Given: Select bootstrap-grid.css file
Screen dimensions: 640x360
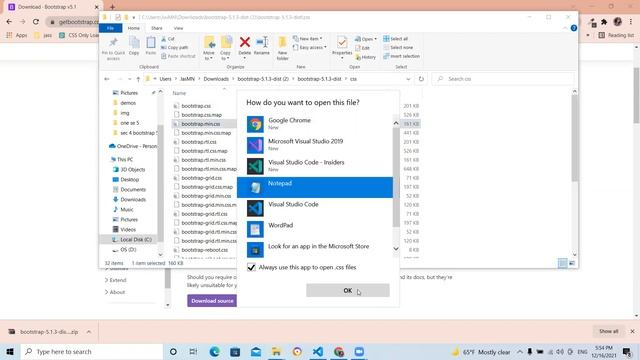Looking at the screenshot, I should point(202,178).
